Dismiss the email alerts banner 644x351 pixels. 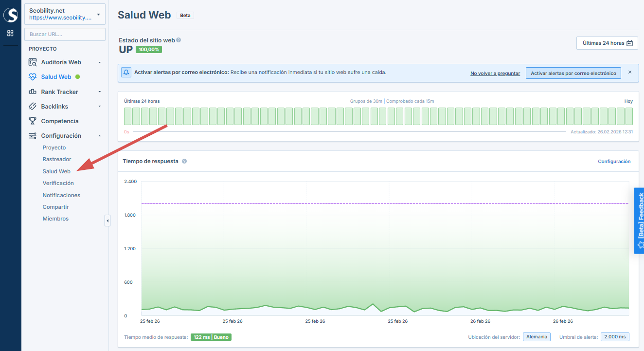(630, 72)
